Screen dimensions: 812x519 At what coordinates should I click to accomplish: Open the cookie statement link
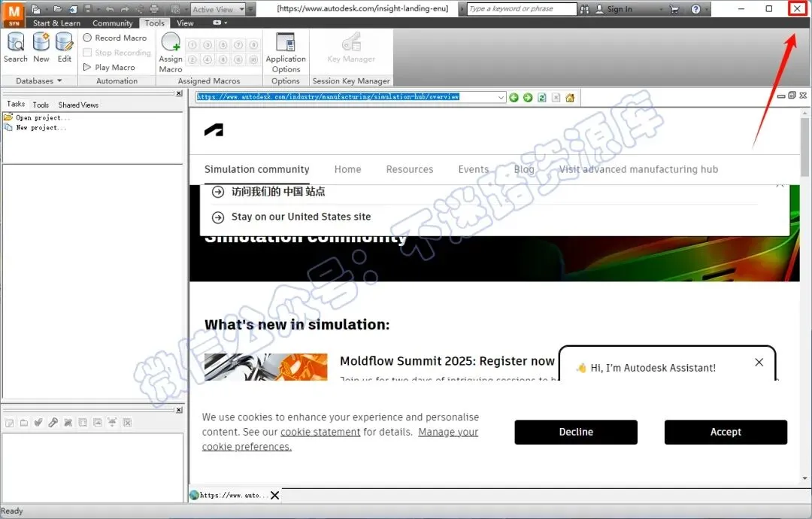pyautogui.click(x=320, y=432)
